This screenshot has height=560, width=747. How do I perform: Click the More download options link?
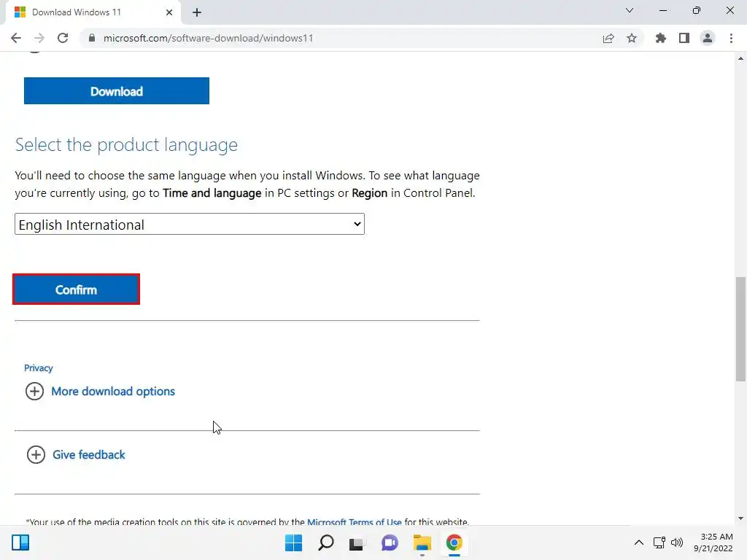(113, 392)
